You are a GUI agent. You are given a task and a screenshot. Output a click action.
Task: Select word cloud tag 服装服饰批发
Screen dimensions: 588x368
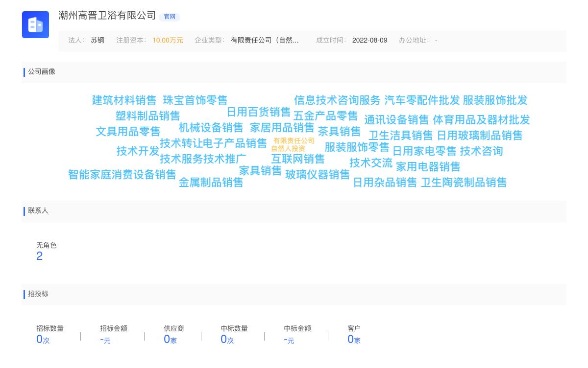495,100
